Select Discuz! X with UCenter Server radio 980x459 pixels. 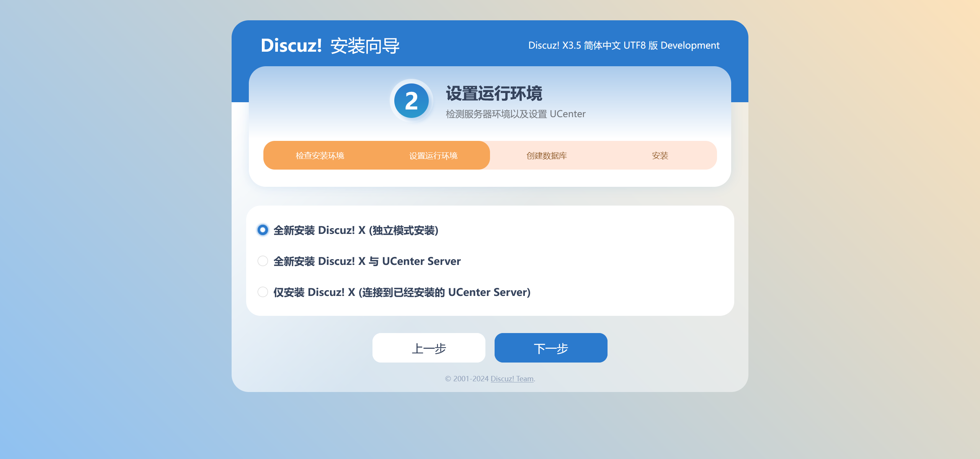(263, 261)
